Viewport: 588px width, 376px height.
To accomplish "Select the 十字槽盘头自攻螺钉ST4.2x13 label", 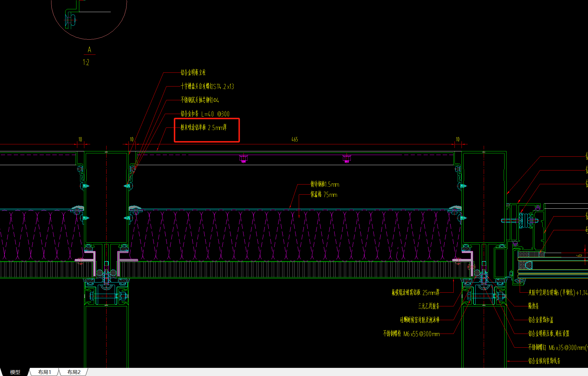I will pyautogui.click(x=207, y=86).
